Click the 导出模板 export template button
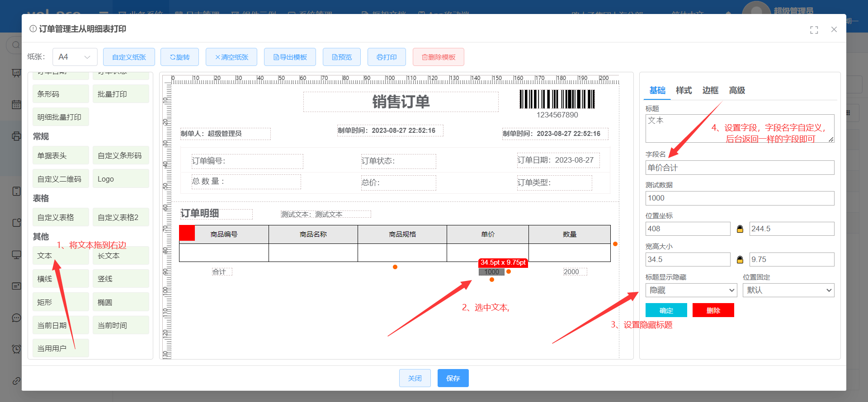Viewport: 868px width, 402px height. pyautogui.click(x=290, y=57)
